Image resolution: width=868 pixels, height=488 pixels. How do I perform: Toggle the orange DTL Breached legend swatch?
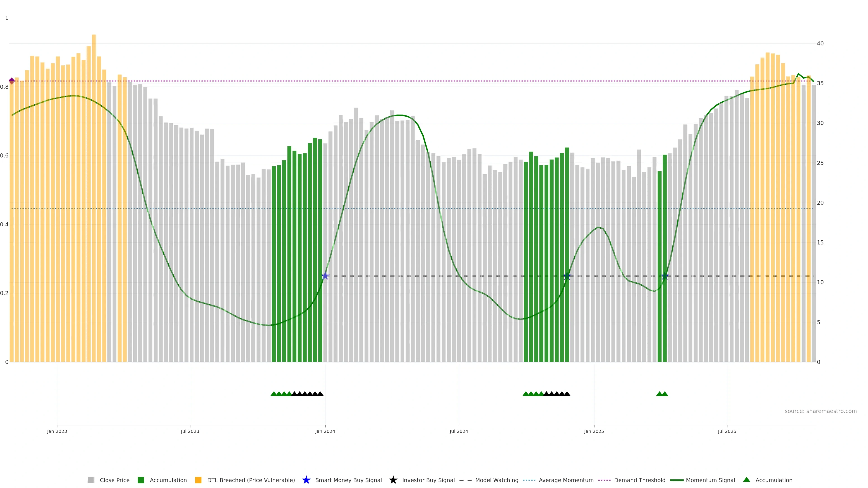(x=198, y=480)
